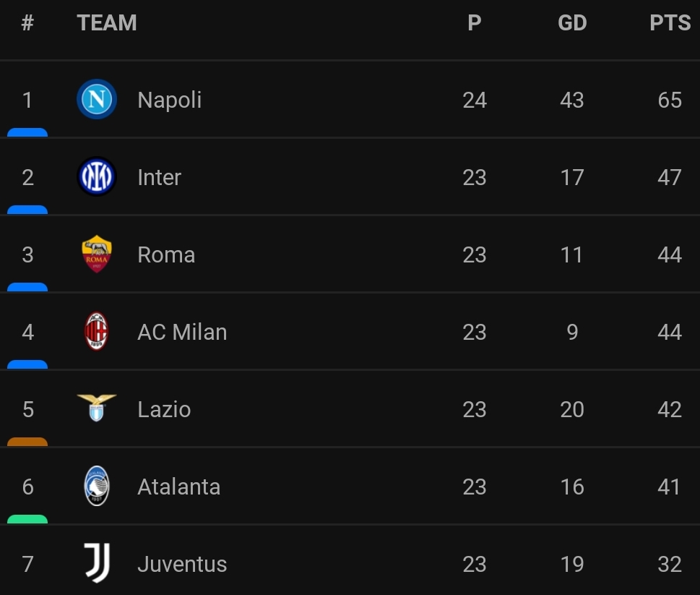
Task: Sort the table by PTS column
Action: (669, 22)
